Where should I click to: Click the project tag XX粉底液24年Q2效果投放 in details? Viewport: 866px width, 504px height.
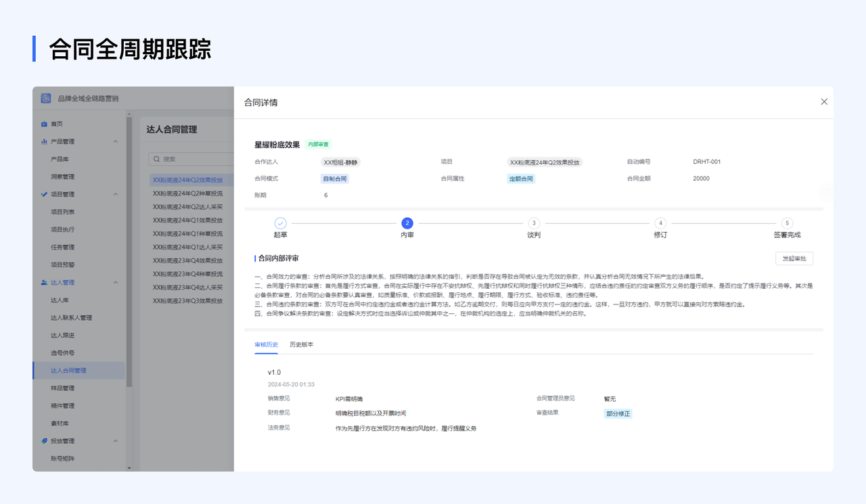pyautogui.click(x=545, y=162)
